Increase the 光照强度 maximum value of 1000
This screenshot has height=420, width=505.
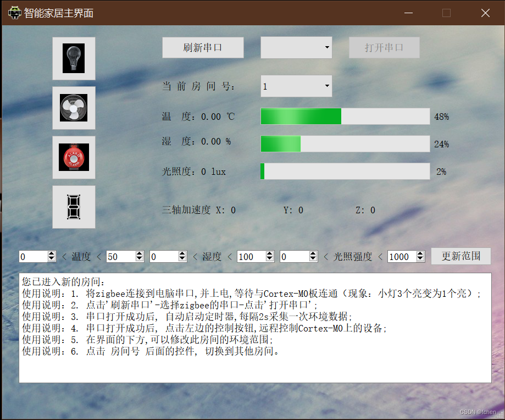[x=420, y=253]
